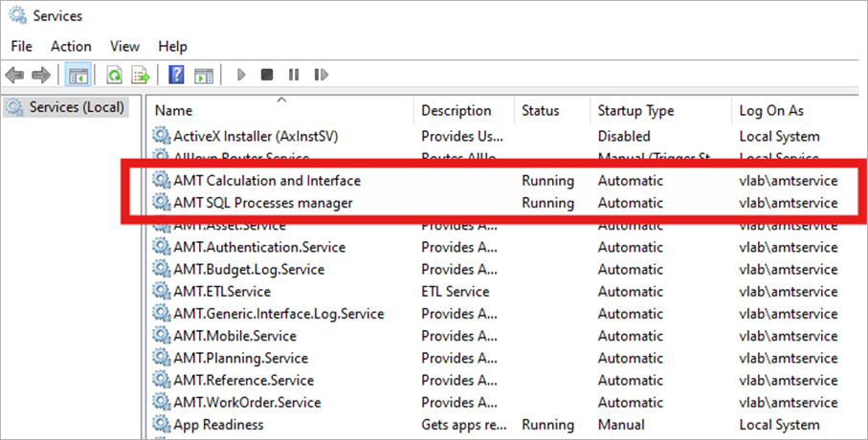The width and height of the screenshot is (868, 440).
Task: Click the Export List toolbar icon
Action: 141,75
